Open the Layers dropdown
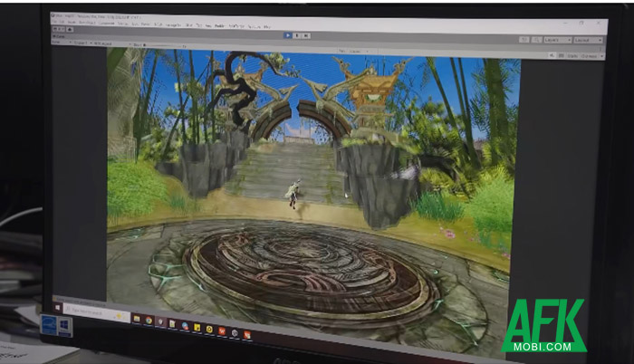The width and height of the screenshot is (634, 364). click(x=557, y=40)
